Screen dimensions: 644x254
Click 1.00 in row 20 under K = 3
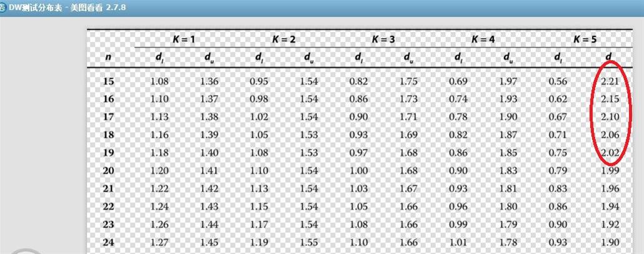tap(358, 171)
